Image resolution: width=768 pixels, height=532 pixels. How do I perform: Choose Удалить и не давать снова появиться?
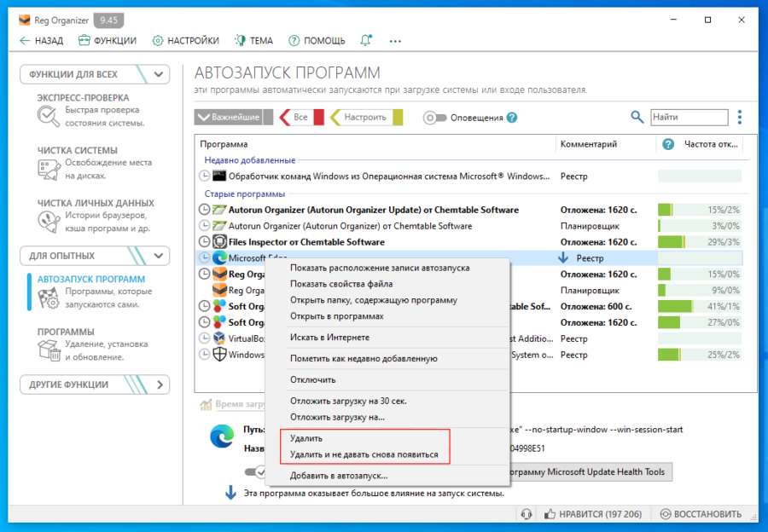tap(364, 454)
